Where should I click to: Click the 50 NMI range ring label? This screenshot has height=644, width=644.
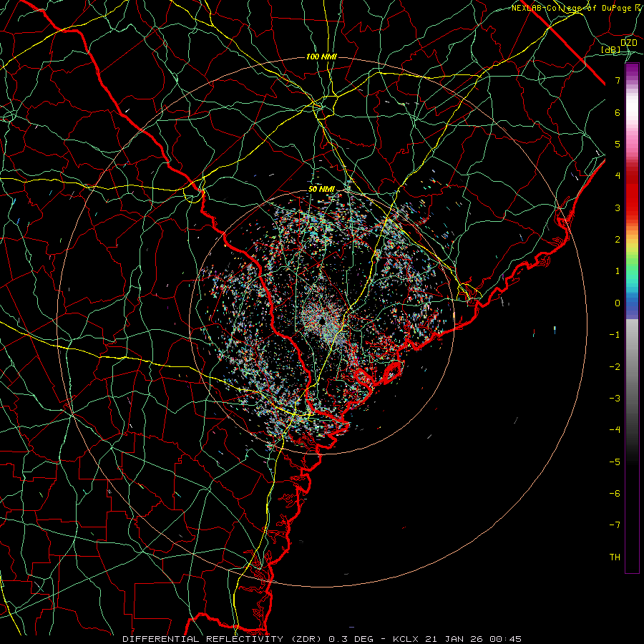(321, 190)
